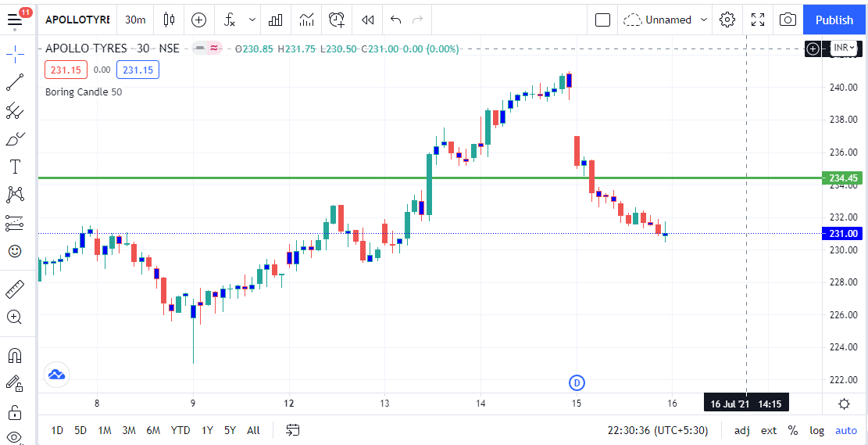Open the Indicators fx panel
The image size is (868, 445).
[230, 20]
